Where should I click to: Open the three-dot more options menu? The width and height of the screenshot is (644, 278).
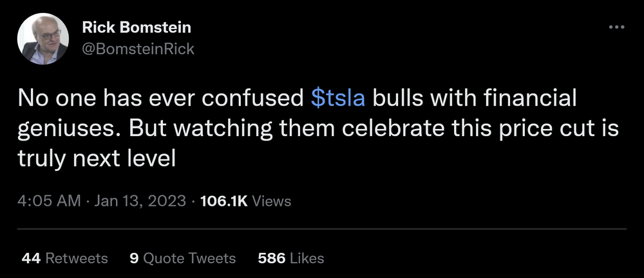(616, 27)
